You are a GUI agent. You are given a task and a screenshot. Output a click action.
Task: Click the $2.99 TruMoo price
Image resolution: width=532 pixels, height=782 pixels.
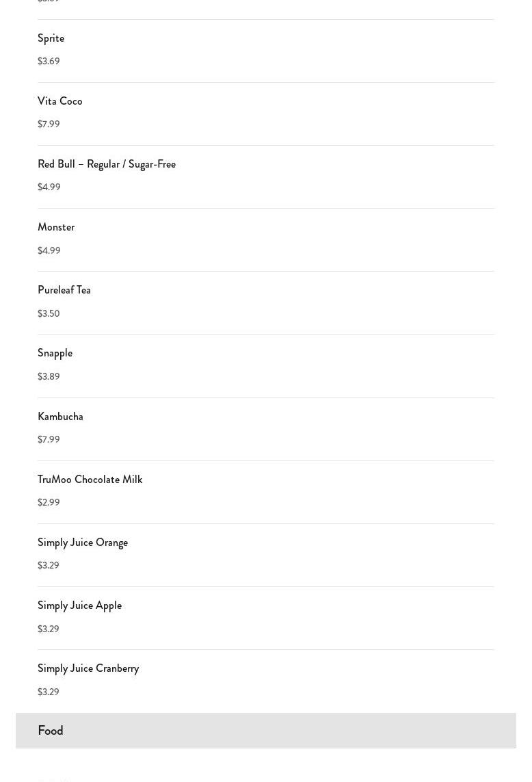coord(49,502)
